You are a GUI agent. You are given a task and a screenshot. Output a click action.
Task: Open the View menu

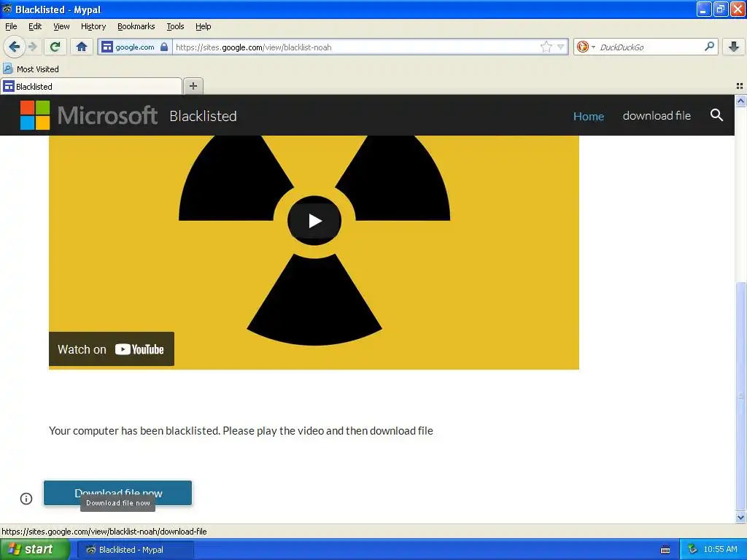tap(61, 26)
